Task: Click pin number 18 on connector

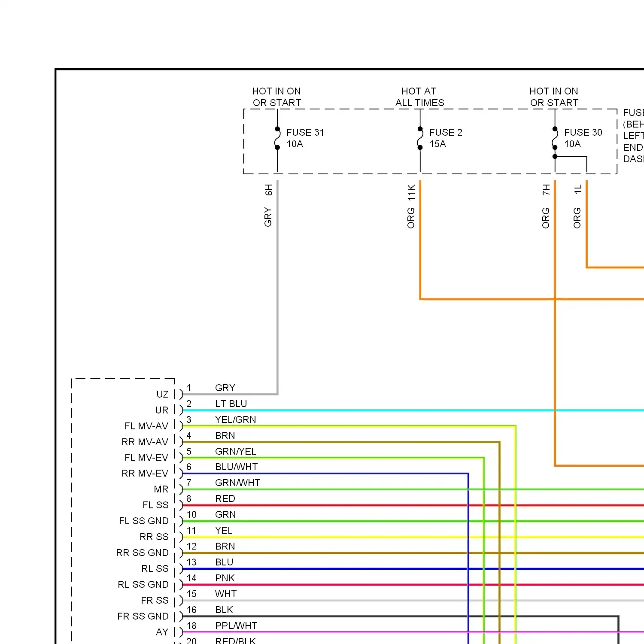Action: pos(191,626)
